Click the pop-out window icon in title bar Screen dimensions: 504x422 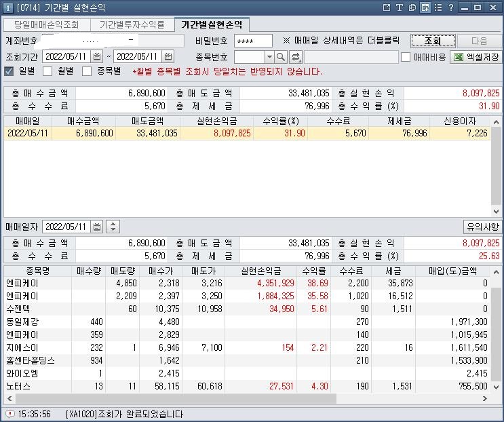387,7
